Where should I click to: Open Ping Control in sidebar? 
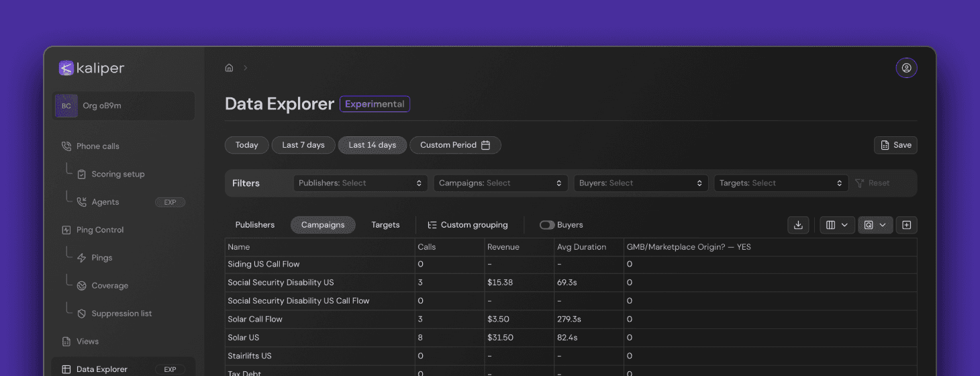(100, 230)
